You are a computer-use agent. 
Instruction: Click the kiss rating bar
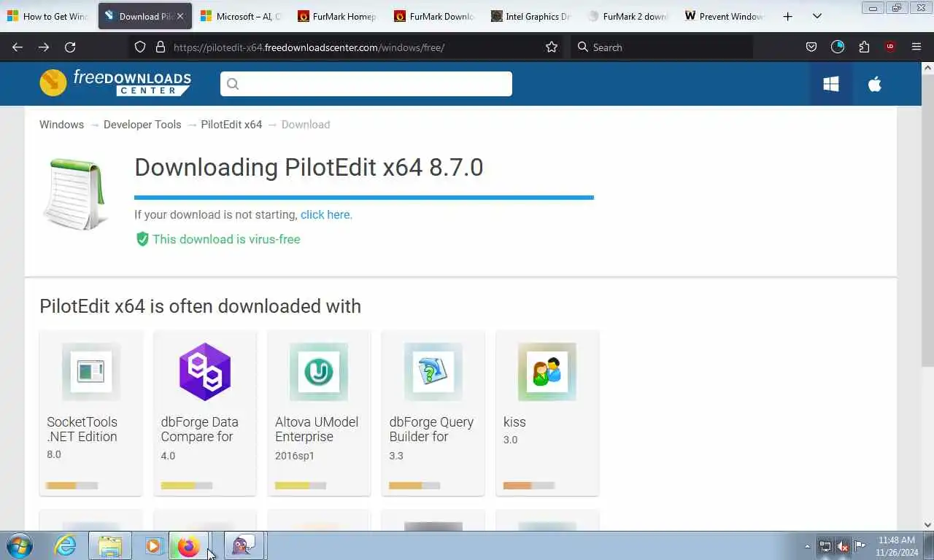529,486
